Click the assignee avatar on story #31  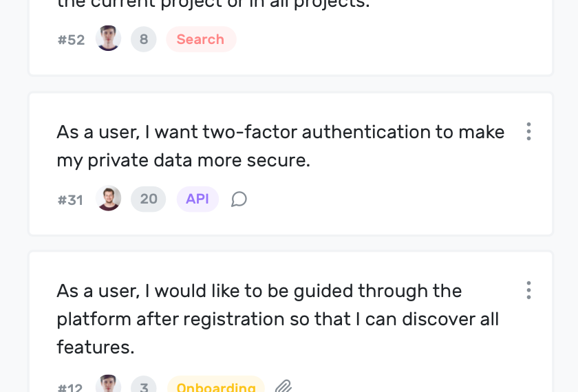tap(109, 199)
